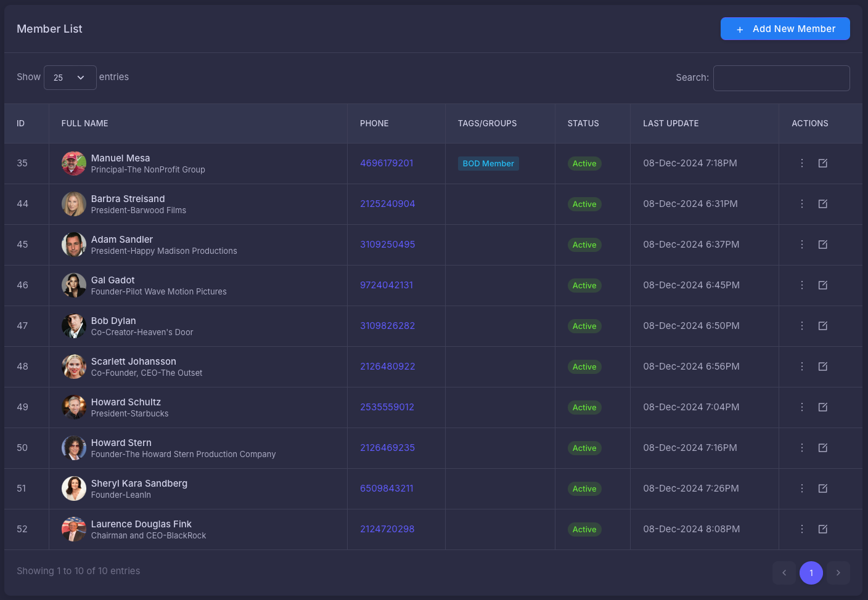This screenshot has width=868, height=600.
Task: Click Howard Schultz's avatar photo
Action: pos(74,407)
